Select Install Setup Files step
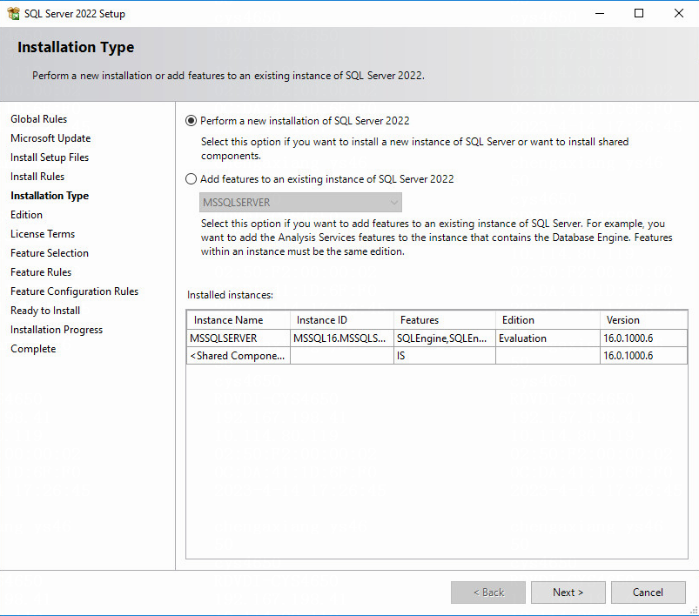This screenshot has height=616, width=699. 50,157
